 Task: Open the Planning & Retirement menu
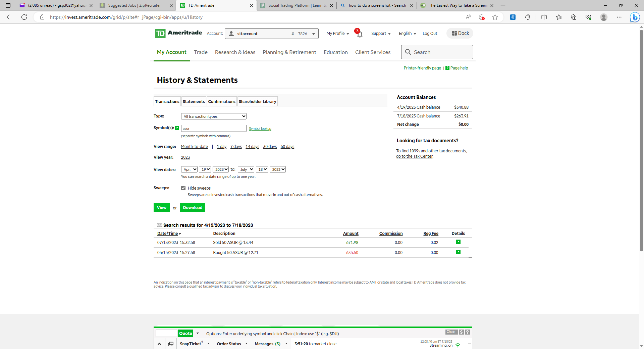pyautogui.click(x=289, y=52)
